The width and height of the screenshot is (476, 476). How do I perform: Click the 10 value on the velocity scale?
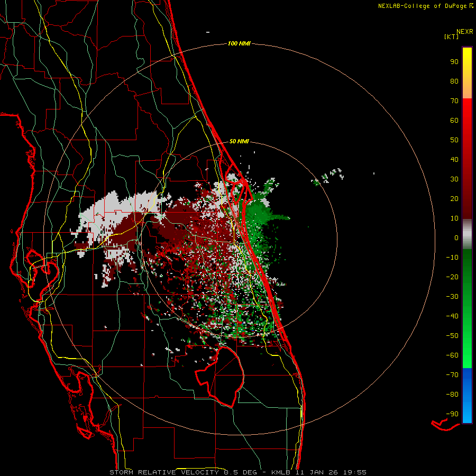[x=454, y=218]
